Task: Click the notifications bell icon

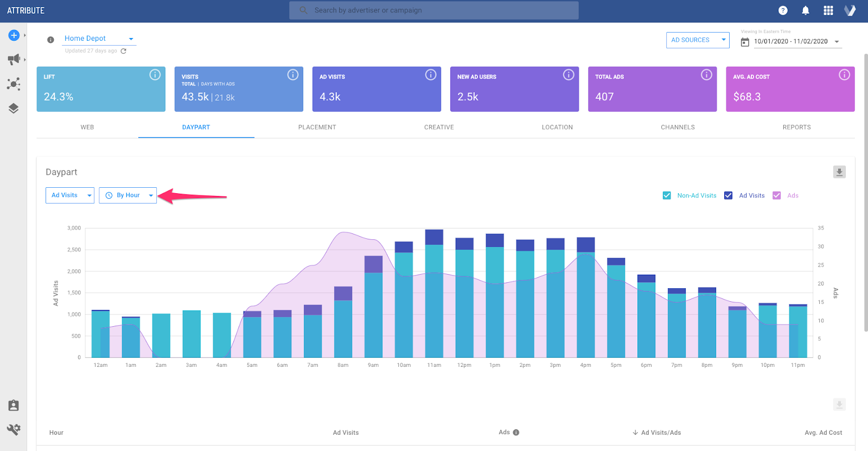Action: coord(806,10)
